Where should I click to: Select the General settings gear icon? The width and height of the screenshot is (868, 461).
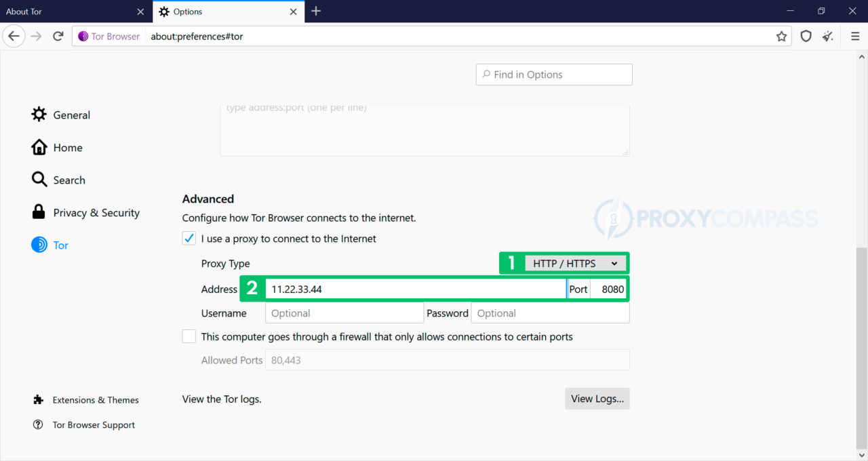tap(39, 115)
